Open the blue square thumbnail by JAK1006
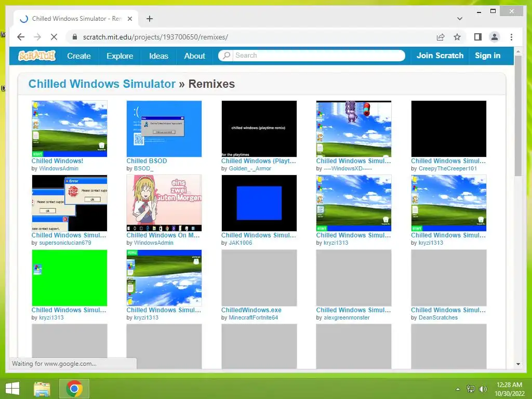 coord(259,203)
